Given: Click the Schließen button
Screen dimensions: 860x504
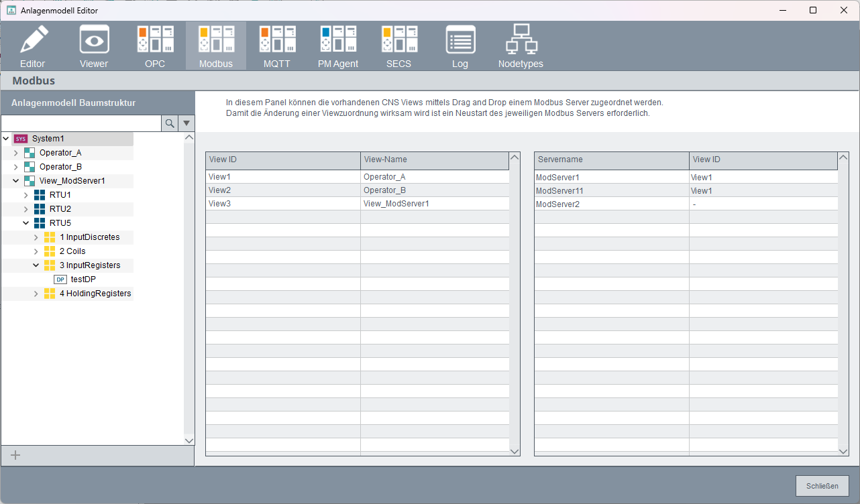Looking at the screenshot, I should 822,486.
